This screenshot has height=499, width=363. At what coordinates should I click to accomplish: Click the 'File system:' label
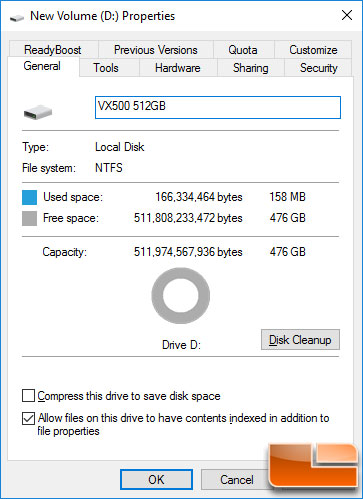click(49, 168)
